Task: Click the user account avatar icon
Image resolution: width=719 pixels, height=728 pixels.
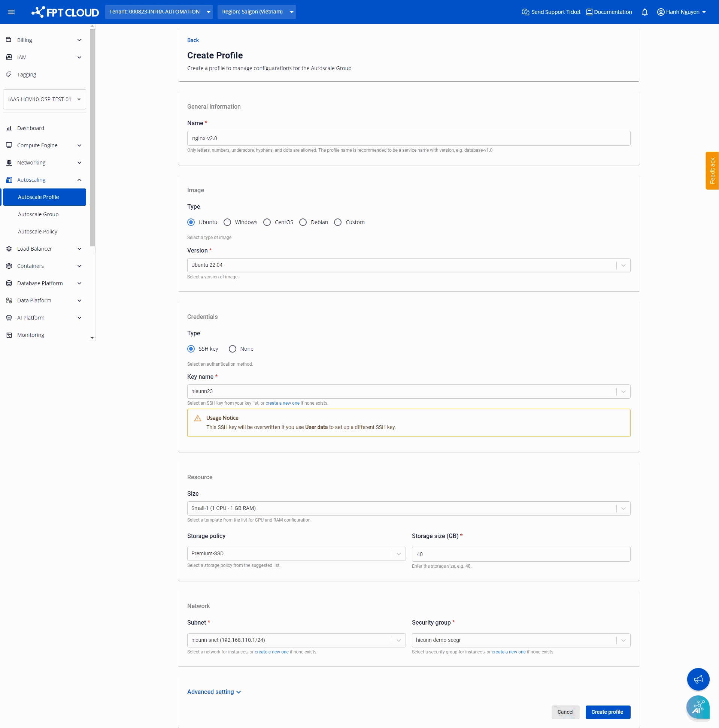Action: (660, 12)
